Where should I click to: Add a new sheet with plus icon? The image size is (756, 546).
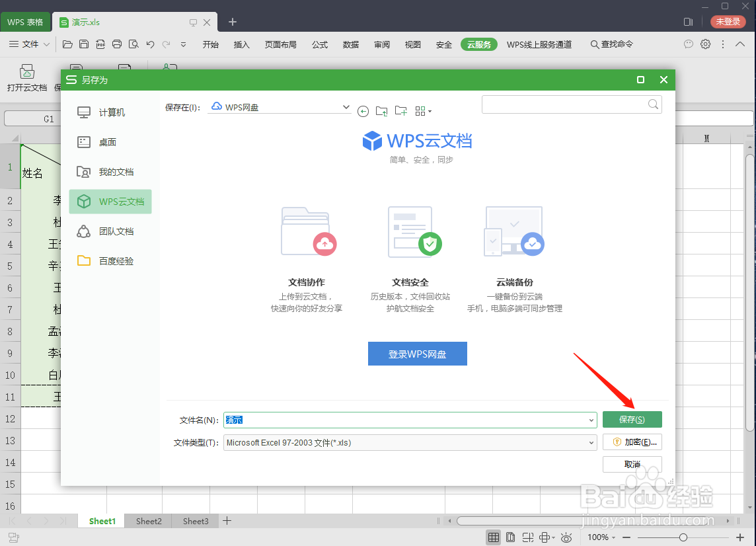(227, 521)
